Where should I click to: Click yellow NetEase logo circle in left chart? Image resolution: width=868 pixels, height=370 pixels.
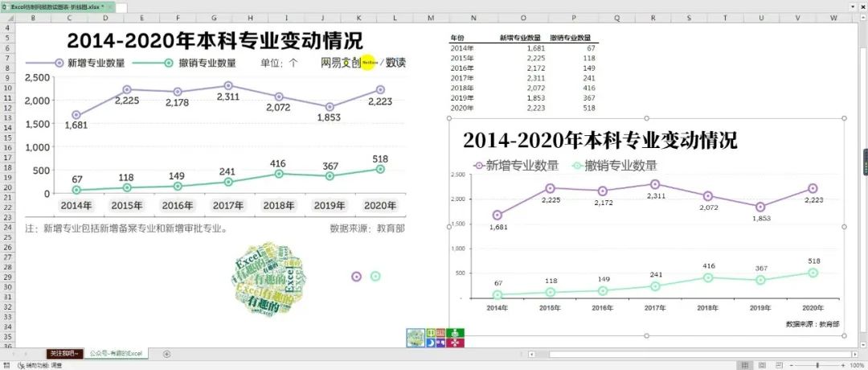[x=369, y=63]
